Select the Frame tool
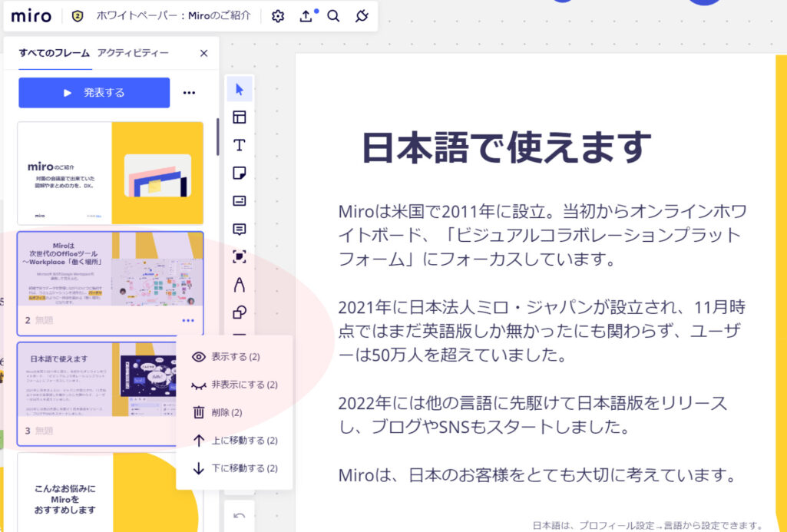Image resolution: width=787 pixels, height=532 pixels. coord(240,257)
